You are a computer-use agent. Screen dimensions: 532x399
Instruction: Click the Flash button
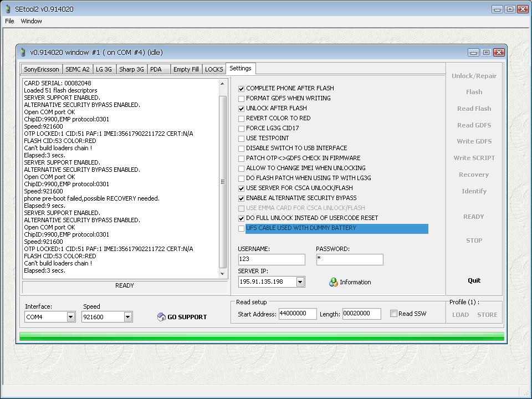[x=474, y=93]
